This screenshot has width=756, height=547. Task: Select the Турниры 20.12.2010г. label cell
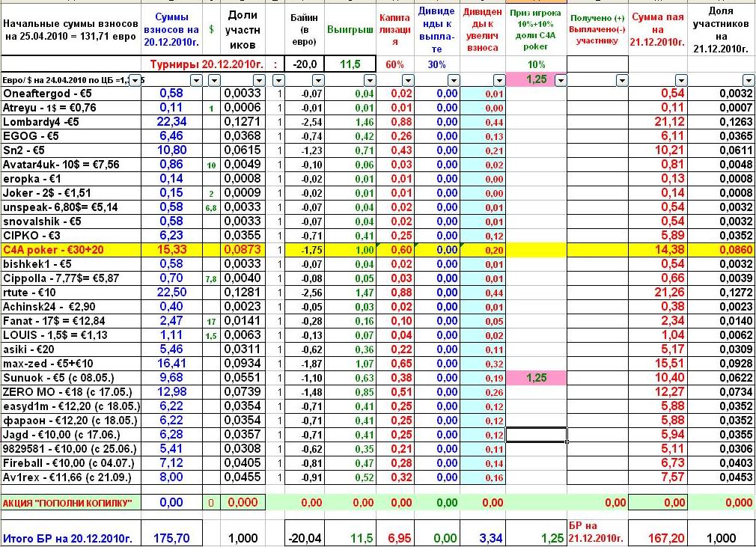(x=207, y=64)
